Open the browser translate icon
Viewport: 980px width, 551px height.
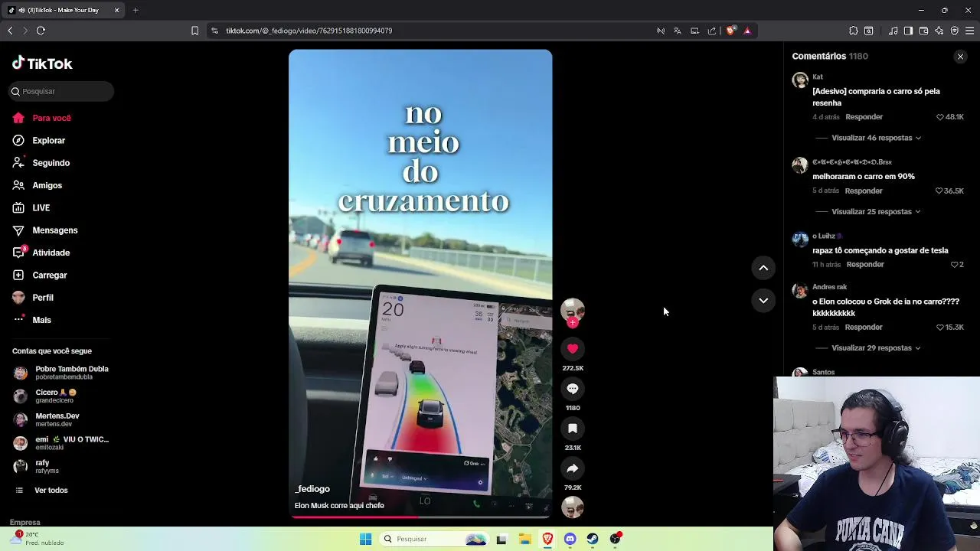point(678,31)
